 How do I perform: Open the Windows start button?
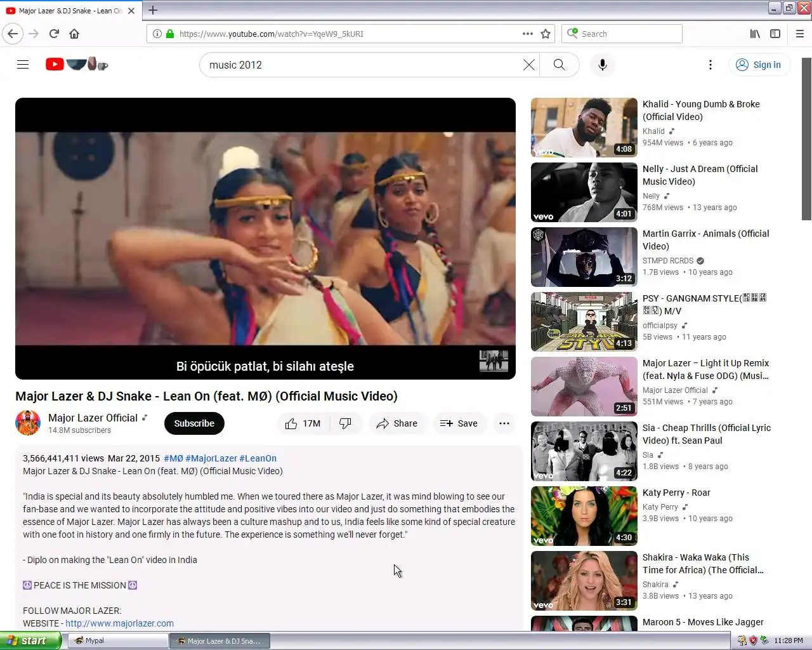[x=30, y=640]
